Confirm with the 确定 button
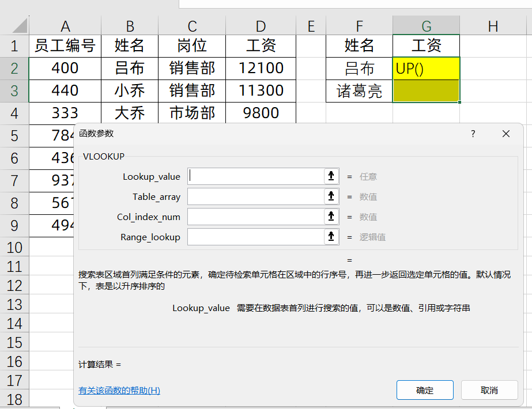This screenshot has height=409, width=532. tap(425, 390)
